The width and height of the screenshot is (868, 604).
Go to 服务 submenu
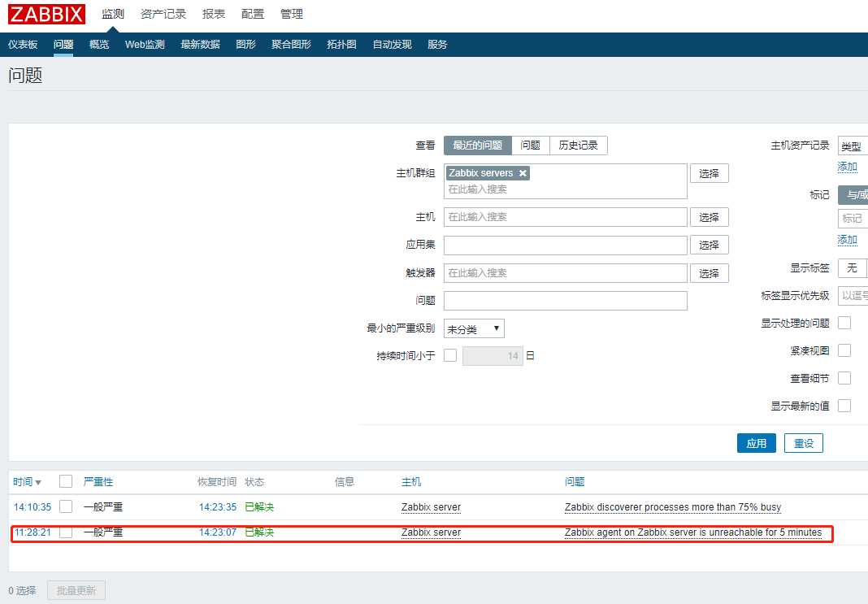point(437,44)
